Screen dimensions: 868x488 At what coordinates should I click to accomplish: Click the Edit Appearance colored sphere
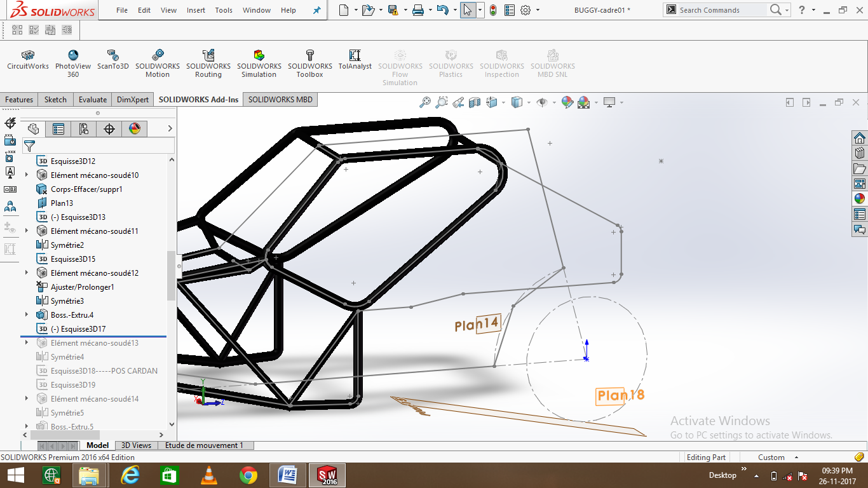567,102
